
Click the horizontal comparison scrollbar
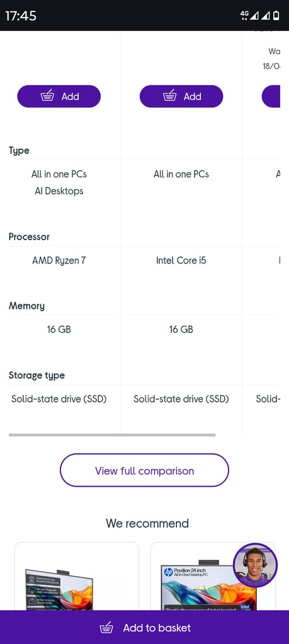(x=112, y=435)
